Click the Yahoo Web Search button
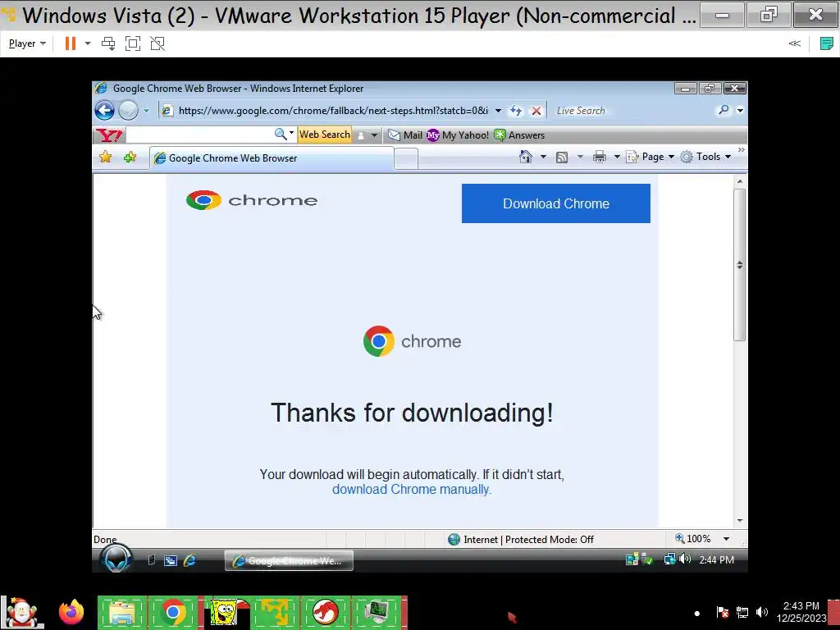Viewport: 840px width, 630px height. pyautogui.click(x=325, y=135)
